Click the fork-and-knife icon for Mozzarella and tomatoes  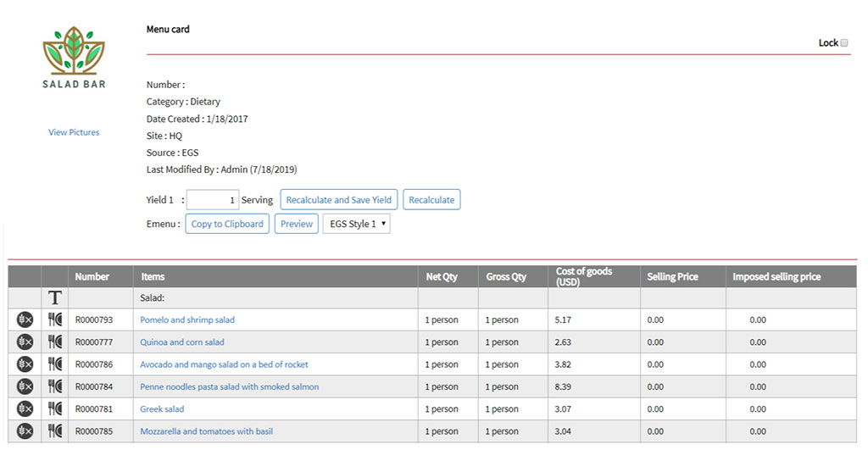pyautogui.click(x=55, y=431)
